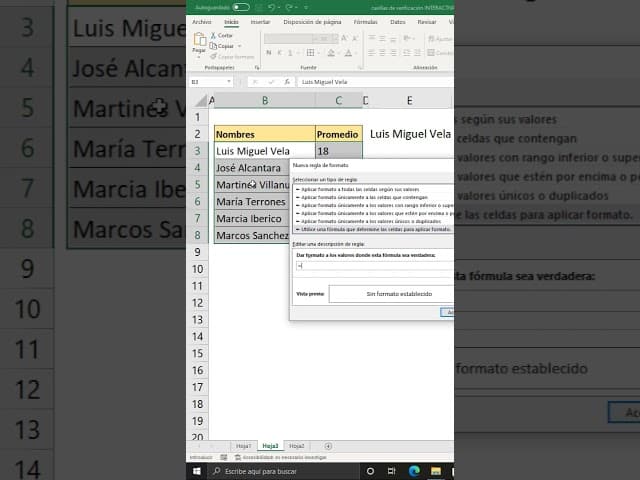Click the Cortar scissors button
The height and width of the screenshot is (480, 640).
[222, 36]
